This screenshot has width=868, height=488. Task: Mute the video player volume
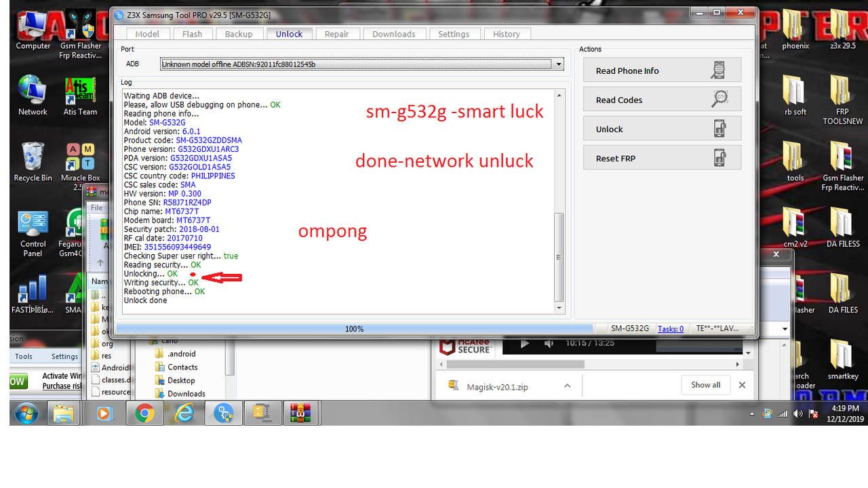point(549,344)
